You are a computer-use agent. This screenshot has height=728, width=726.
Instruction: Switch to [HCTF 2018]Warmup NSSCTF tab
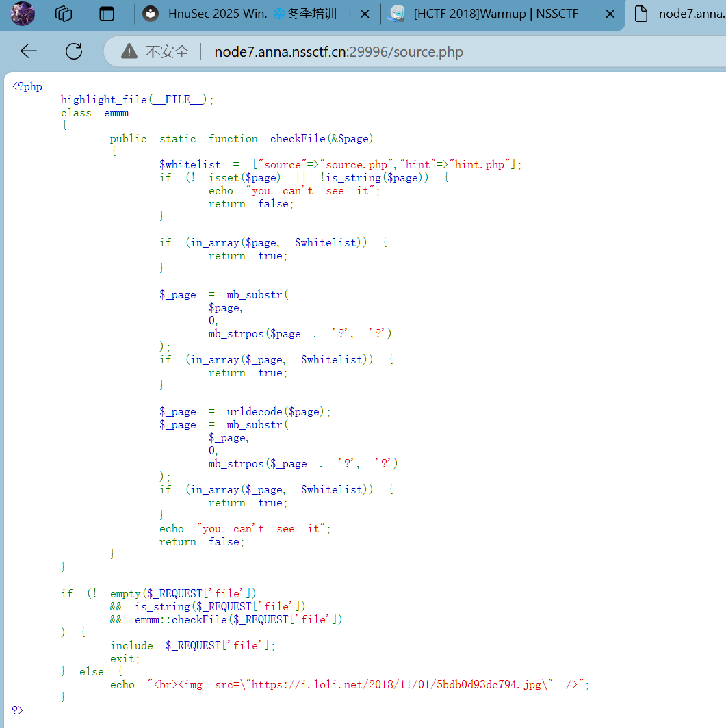tap(496, 14)
